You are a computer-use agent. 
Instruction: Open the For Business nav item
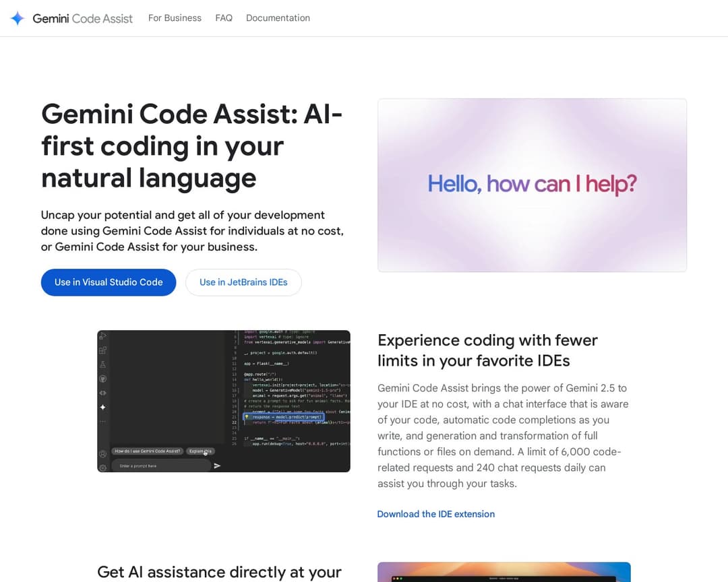175,18
